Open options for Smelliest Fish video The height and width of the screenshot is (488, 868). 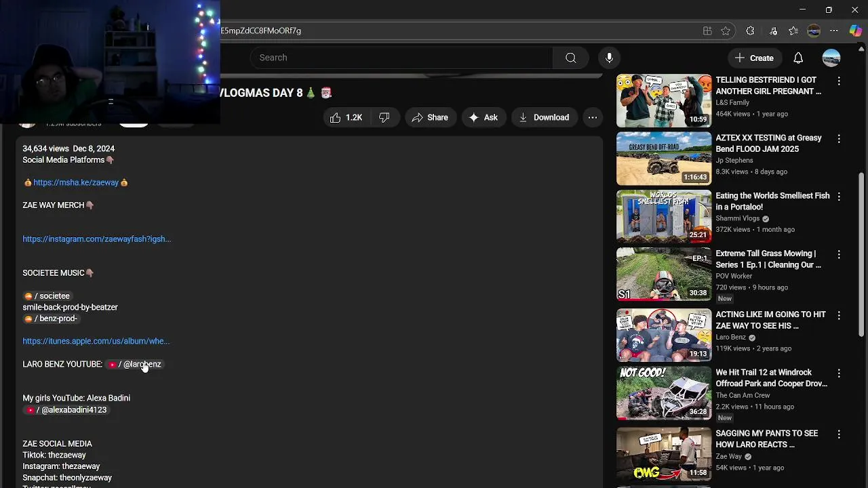point(839,197)
